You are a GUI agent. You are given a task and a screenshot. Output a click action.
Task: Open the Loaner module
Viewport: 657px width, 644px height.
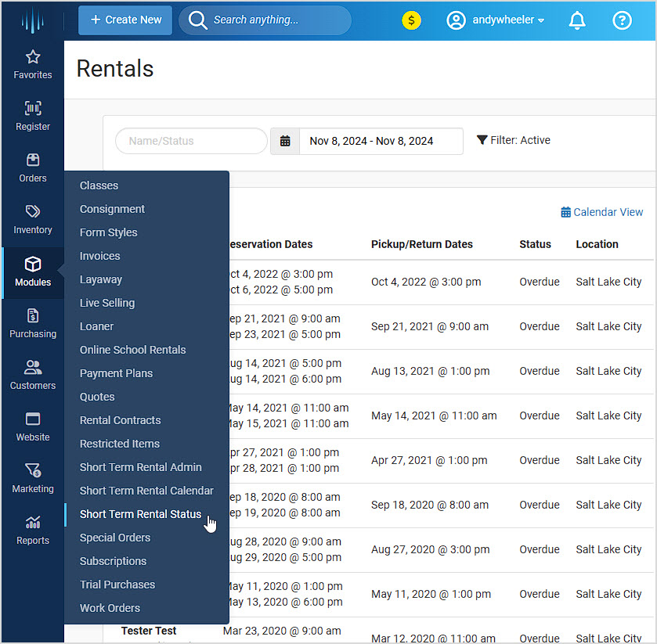pyautogui.click(x=97, y=326)
